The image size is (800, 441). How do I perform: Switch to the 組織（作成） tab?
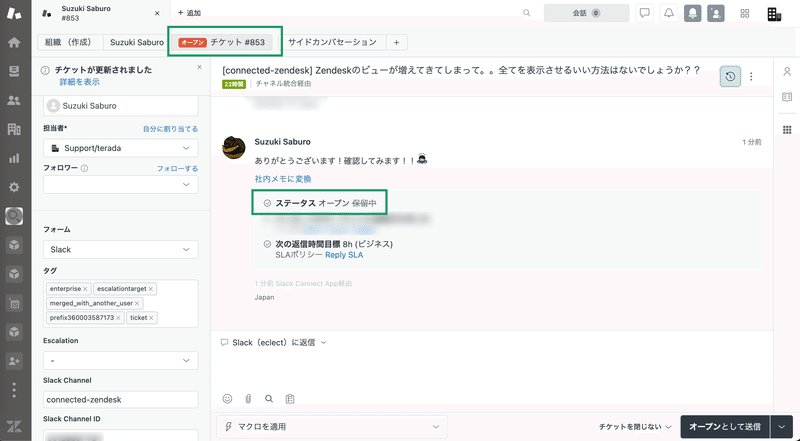(68, 42)
